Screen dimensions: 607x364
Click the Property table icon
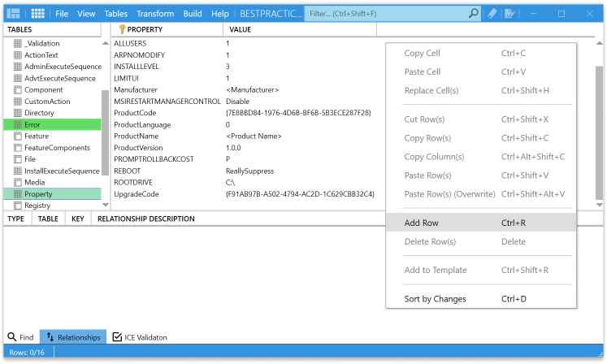(x=17, y=194)
